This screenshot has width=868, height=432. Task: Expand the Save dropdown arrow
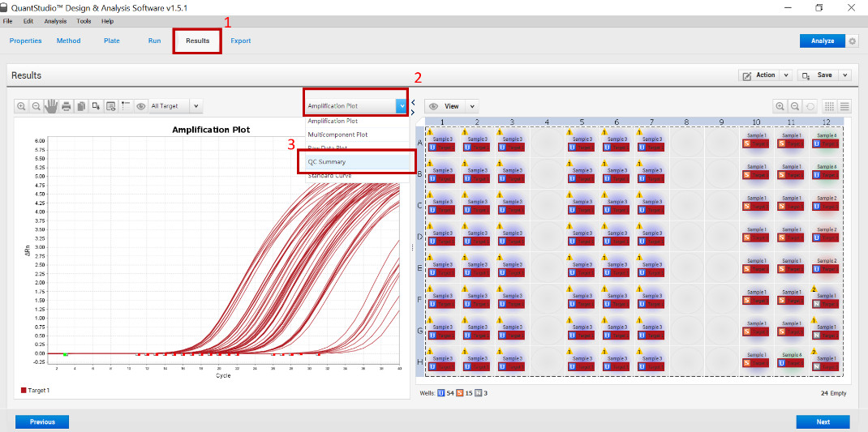[x=845, y=75]
